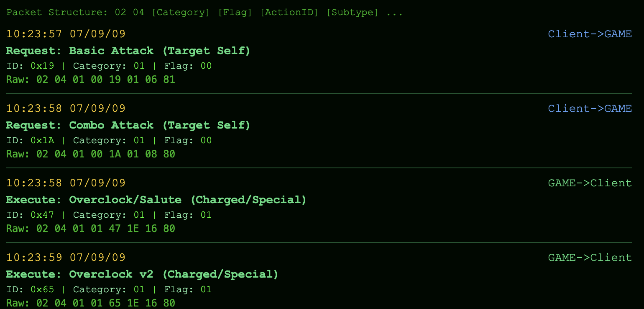Click Client->GAME label on Combo Attack entry
The image size is (644, 309).
[x=590, y=108]
